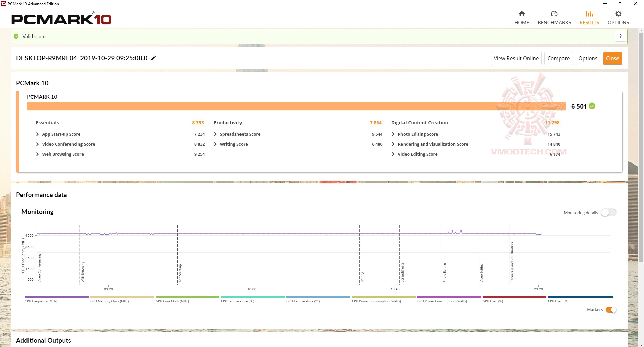Click the GPU Load legend swatch

tap(514, 297)
